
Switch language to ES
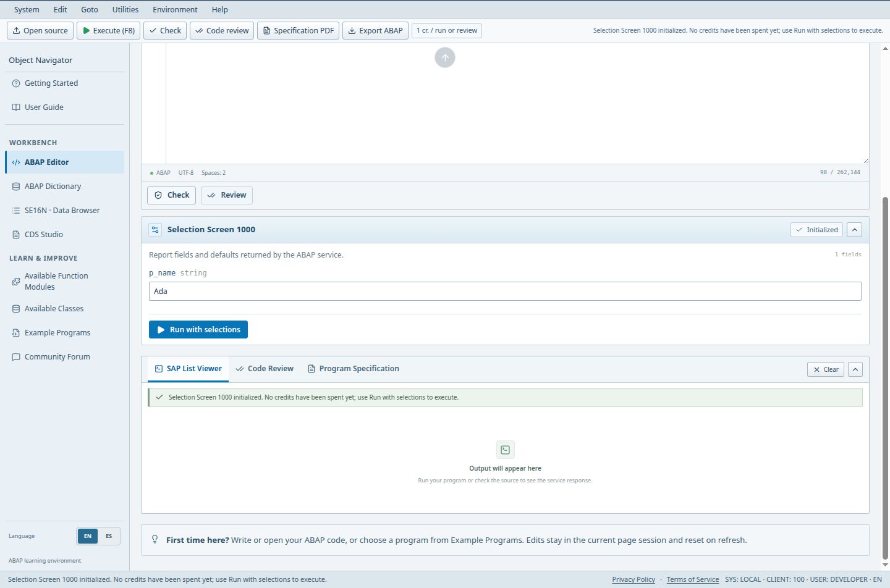point(109,536)
